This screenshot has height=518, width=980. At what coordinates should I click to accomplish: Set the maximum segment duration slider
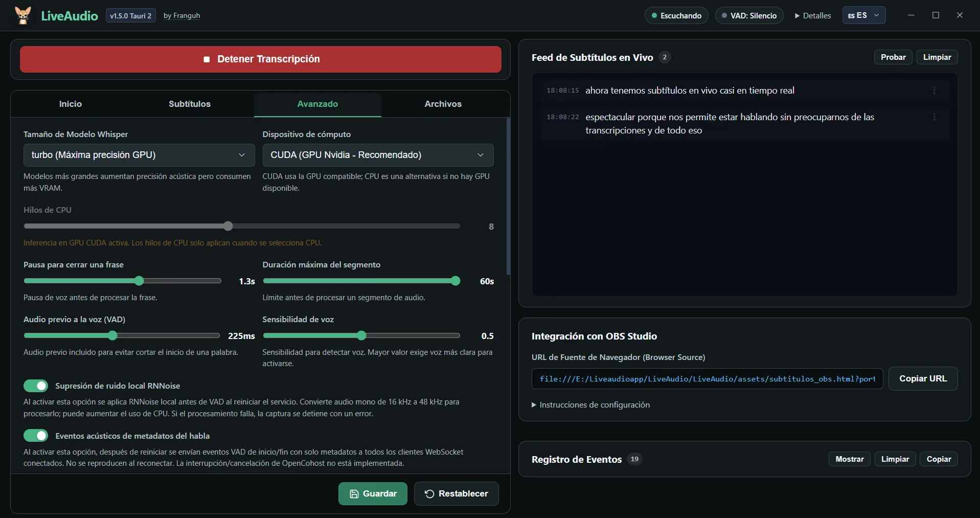[361, 281]
